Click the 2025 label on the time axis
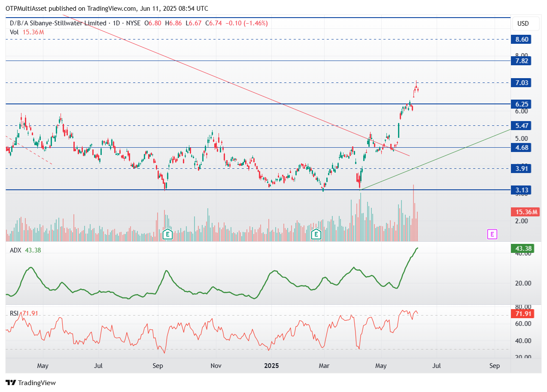The height and width of the screenshot is (392, 547). click(x=272, y=366)
